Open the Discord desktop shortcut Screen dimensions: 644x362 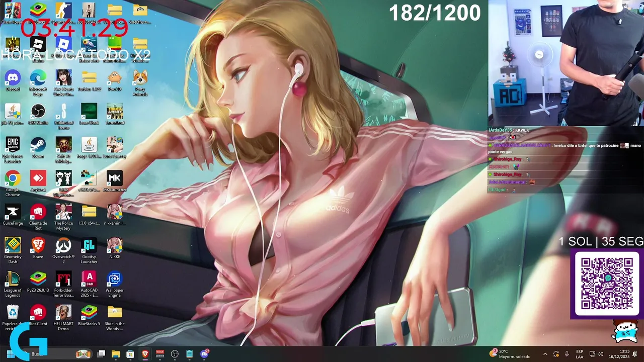pos(13,80)
